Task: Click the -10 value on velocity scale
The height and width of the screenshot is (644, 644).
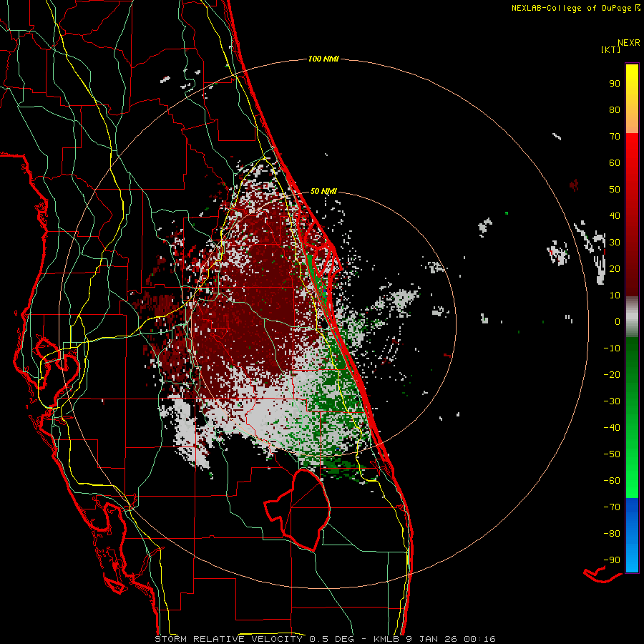Action: (x=612, y=348)
